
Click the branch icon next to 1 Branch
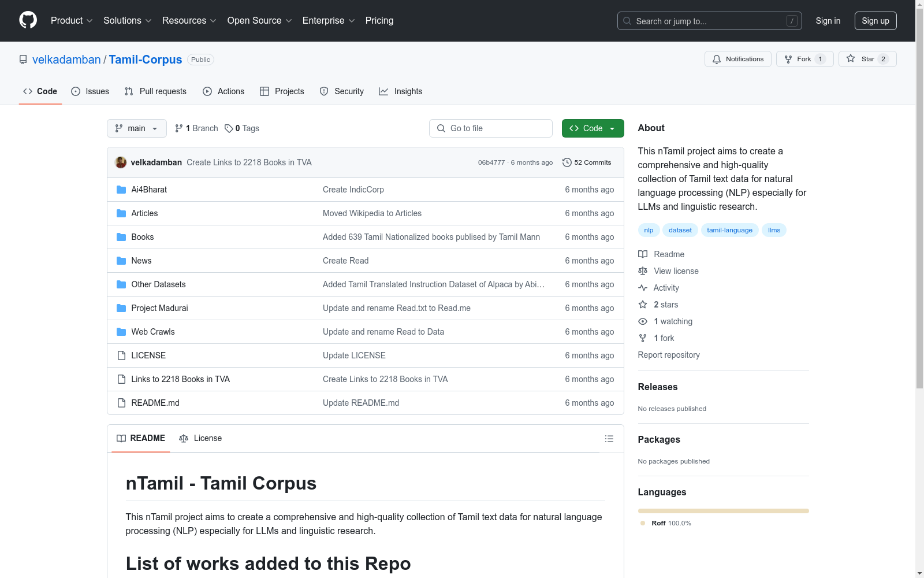179,128
